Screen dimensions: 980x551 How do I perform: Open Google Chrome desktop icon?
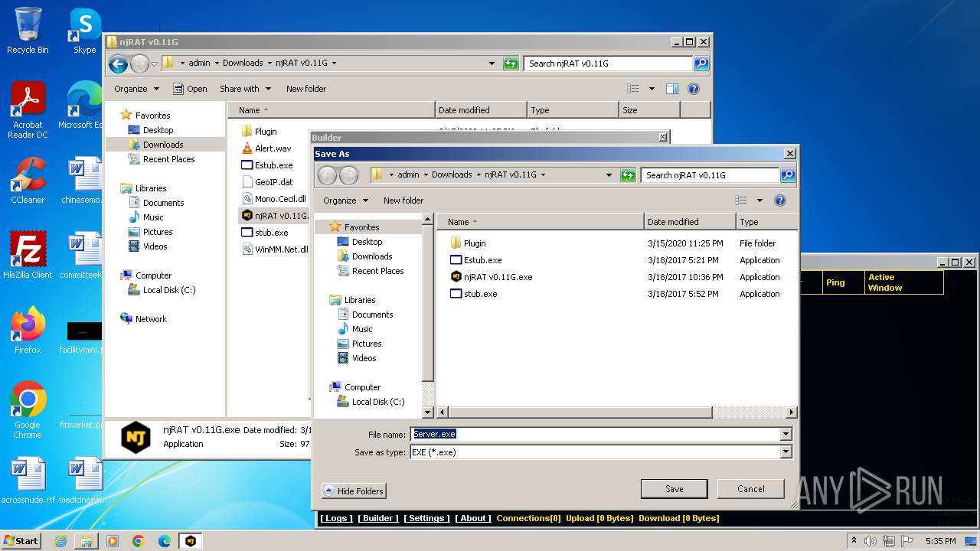pyautogui.click(x=28, y=410)
